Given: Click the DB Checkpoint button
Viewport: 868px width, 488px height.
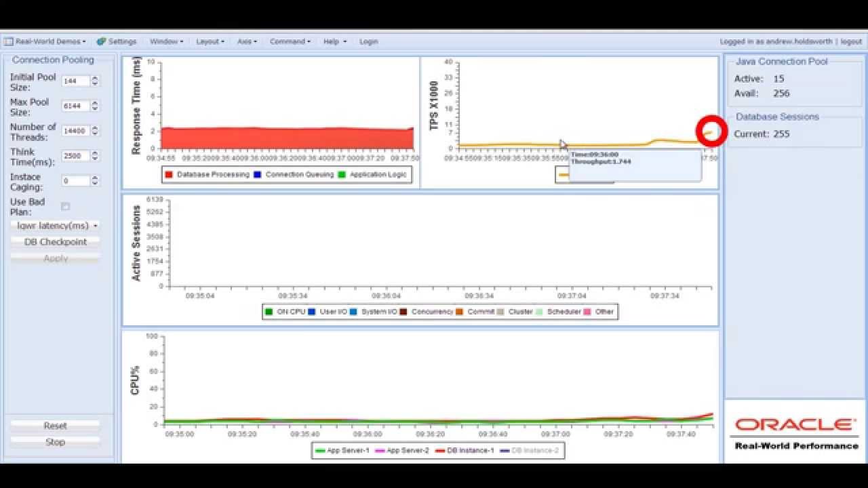Looking at the screenshot, I should [x=56, y=242].
